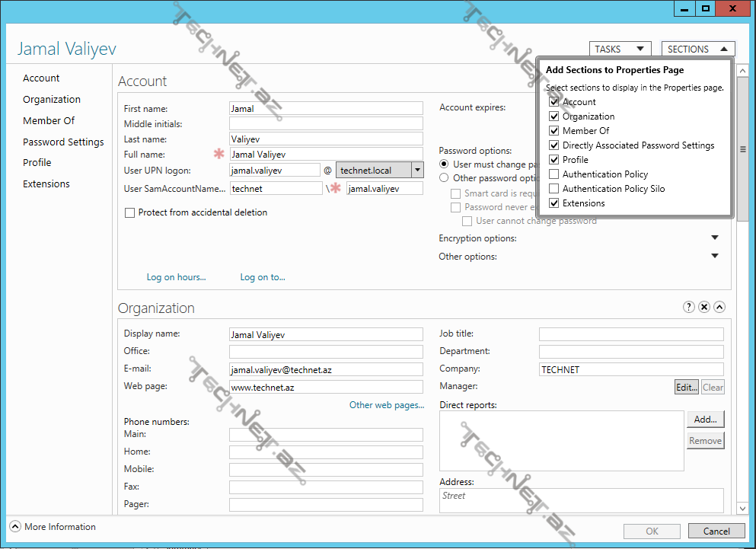Click Edit next to Manager

point(684,387)
